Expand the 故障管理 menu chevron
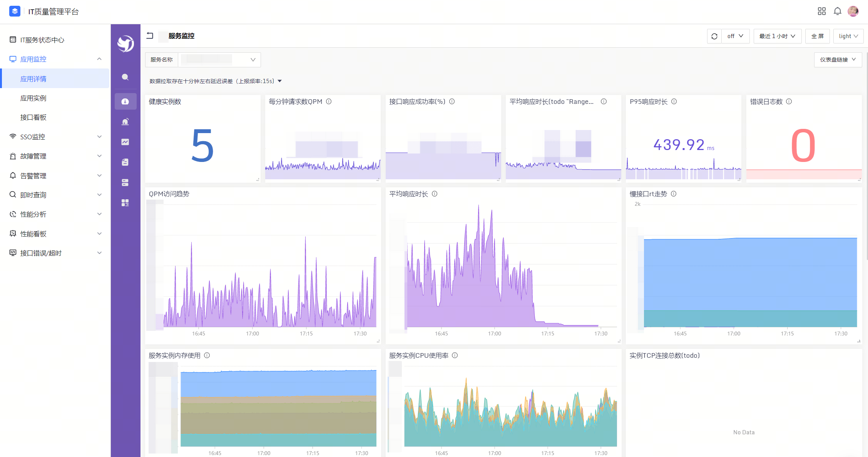 99,156
